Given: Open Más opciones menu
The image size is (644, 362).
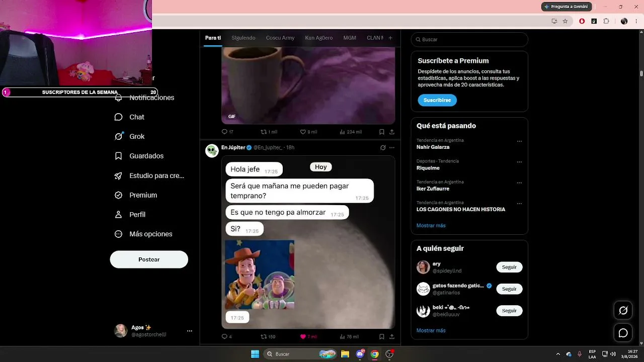Looking at the screenshot, I should pos(143,234).
